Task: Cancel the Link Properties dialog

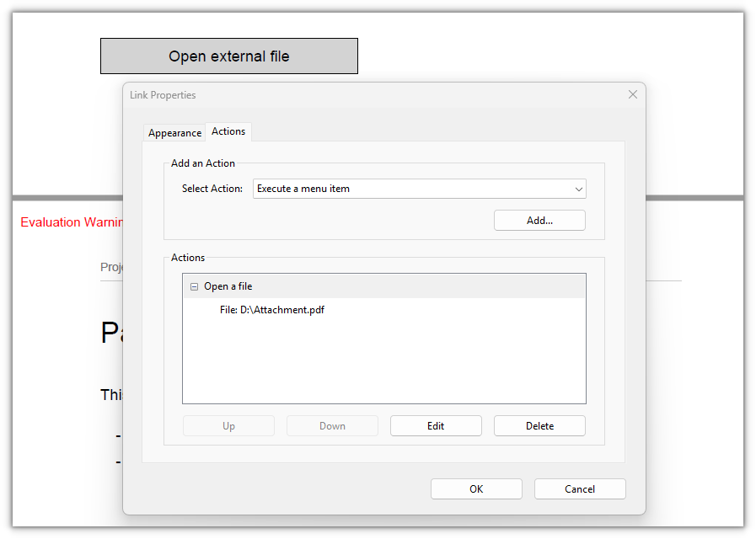Action: tap(580, 489)
